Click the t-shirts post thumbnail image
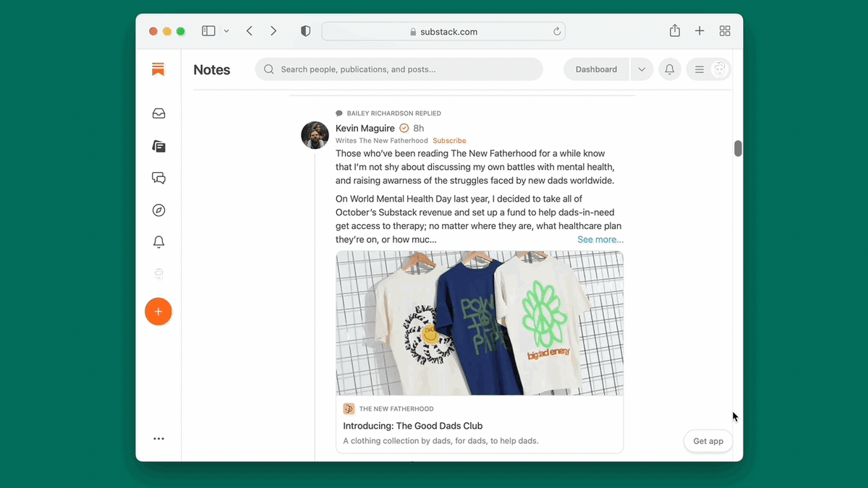 [480, 323]
